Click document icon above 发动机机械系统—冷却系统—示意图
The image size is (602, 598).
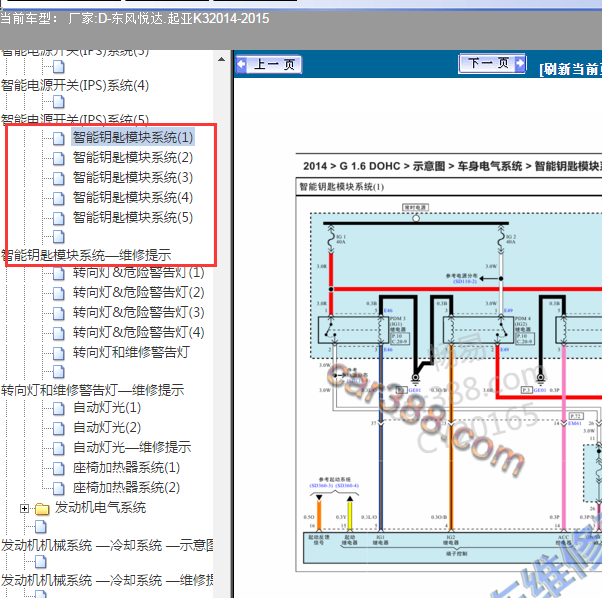pos(41,527)
